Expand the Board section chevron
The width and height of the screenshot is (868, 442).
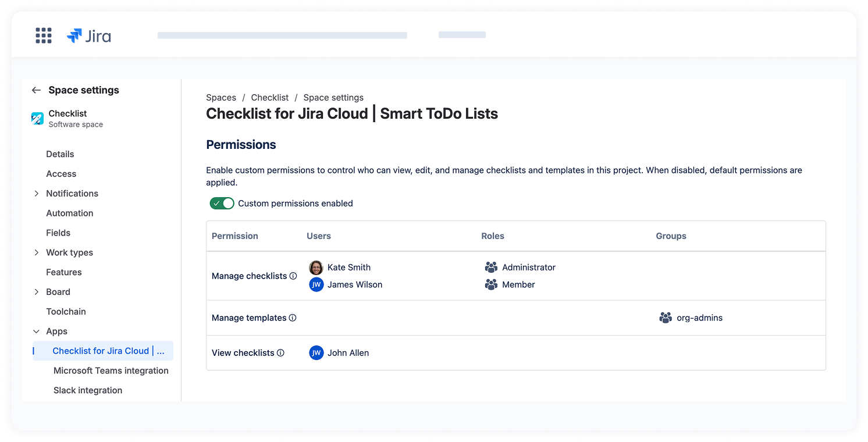[x=37, y=292]
